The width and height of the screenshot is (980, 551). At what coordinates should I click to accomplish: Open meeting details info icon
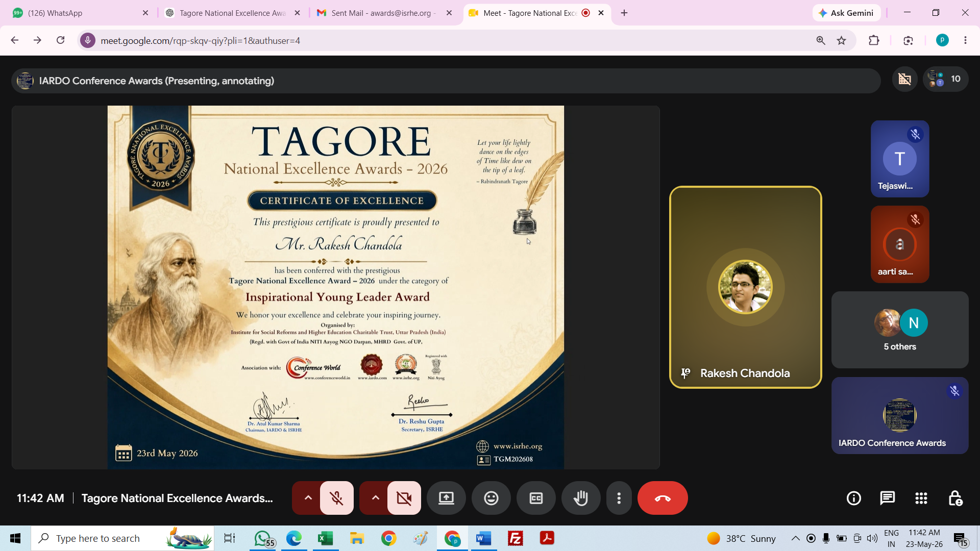point(854,498)
